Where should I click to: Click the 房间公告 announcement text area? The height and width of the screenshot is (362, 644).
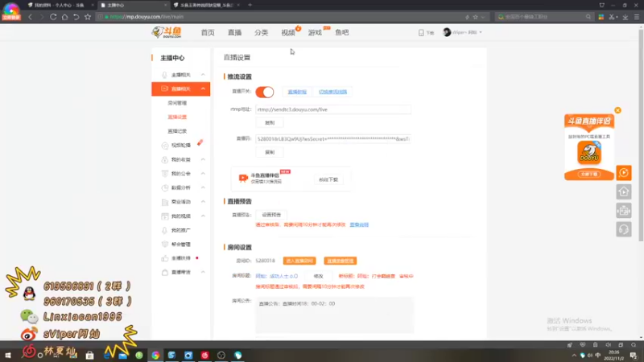coord(335,315)
